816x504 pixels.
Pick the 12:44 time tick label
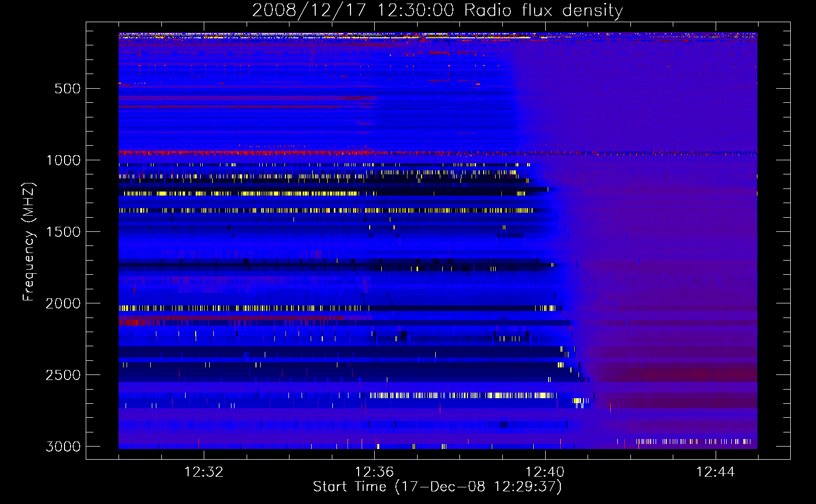coord(715,472)
